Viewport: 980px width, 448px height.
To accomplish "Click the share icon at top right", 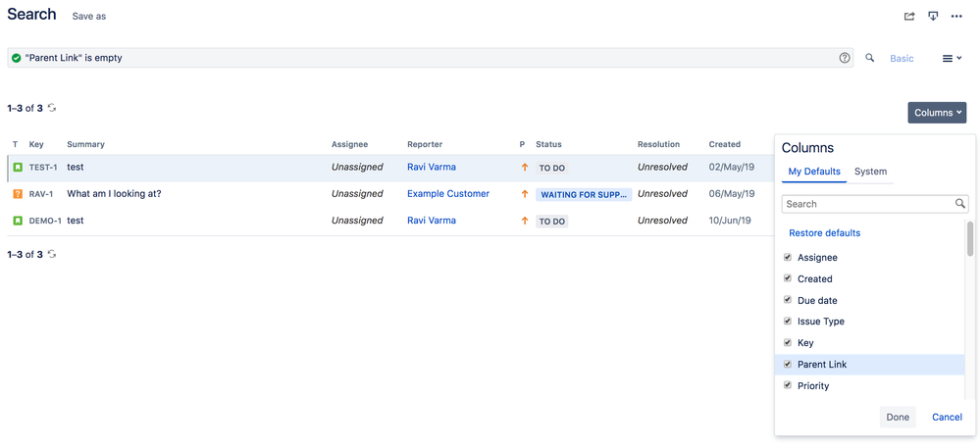I will 909,16.
